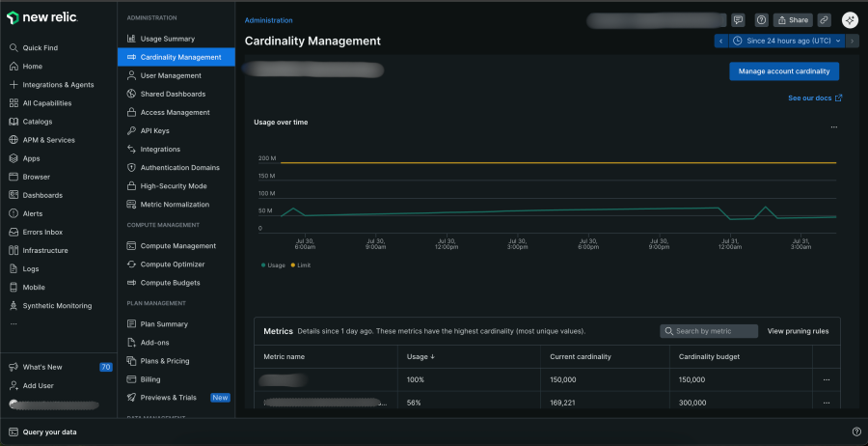Image resolution: width=868 pixels, height=446 pixels.
Task: Copy permalink link icon
Action: [x=825, y=20]
